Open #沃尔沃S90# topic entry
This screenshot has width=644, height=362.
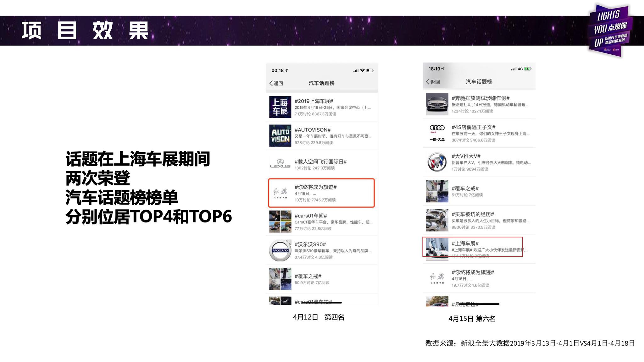point(310,244)
